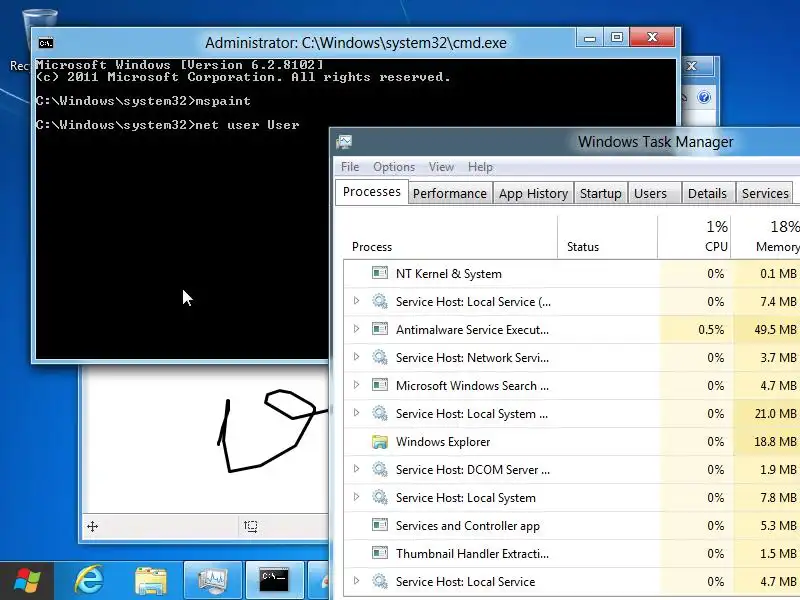Open File menu in Task Manager
Viewport: 800px width, 600px height.
coord(350,167)
